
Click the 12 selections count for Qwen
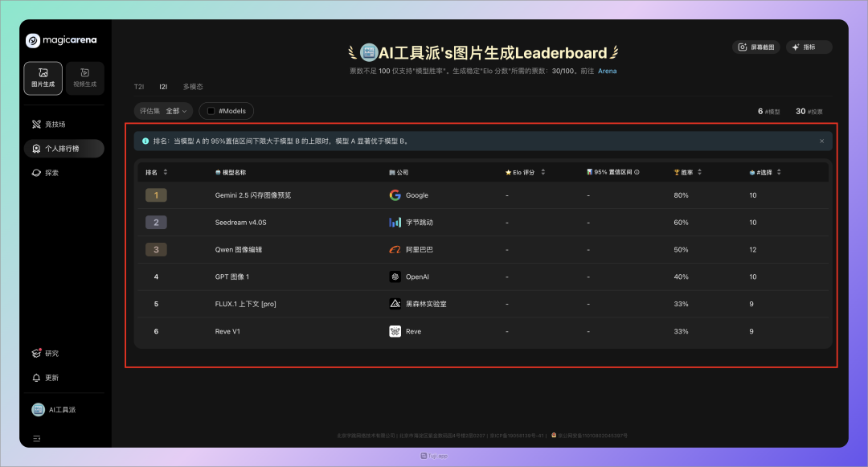click(753, 249)
